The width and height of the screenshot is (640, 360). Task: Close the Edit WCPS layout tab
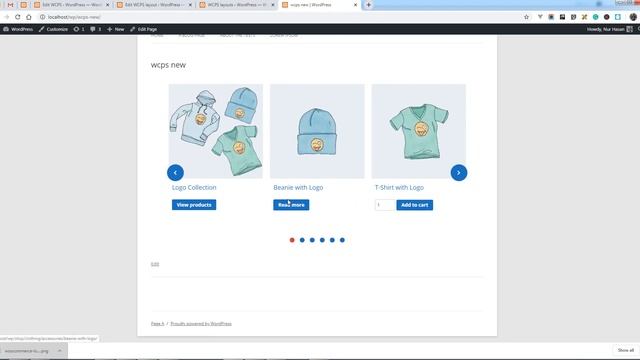click(x=190, y=5)
